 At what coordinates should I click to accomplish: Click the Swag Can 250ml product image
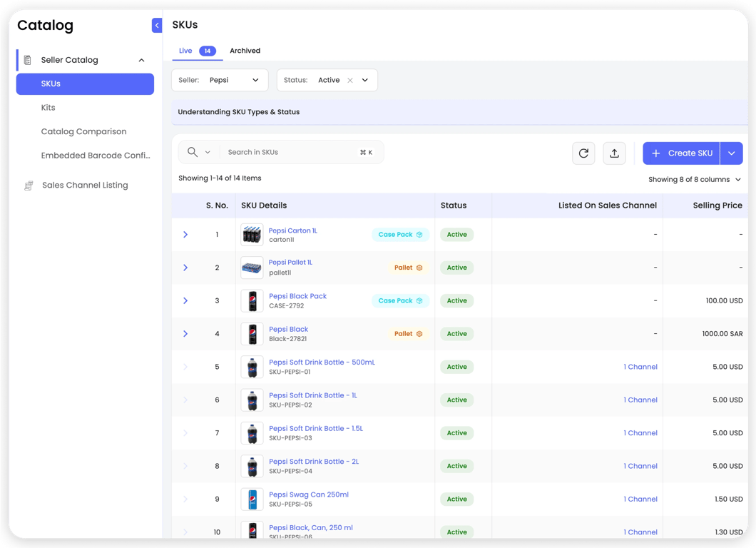(252, 499)
